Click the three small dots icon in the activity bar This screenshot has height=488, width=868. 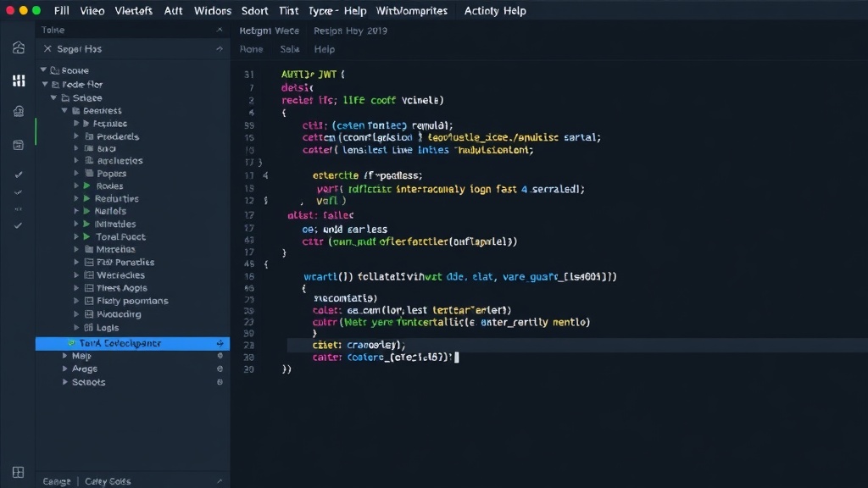click(x=19, y=209)
